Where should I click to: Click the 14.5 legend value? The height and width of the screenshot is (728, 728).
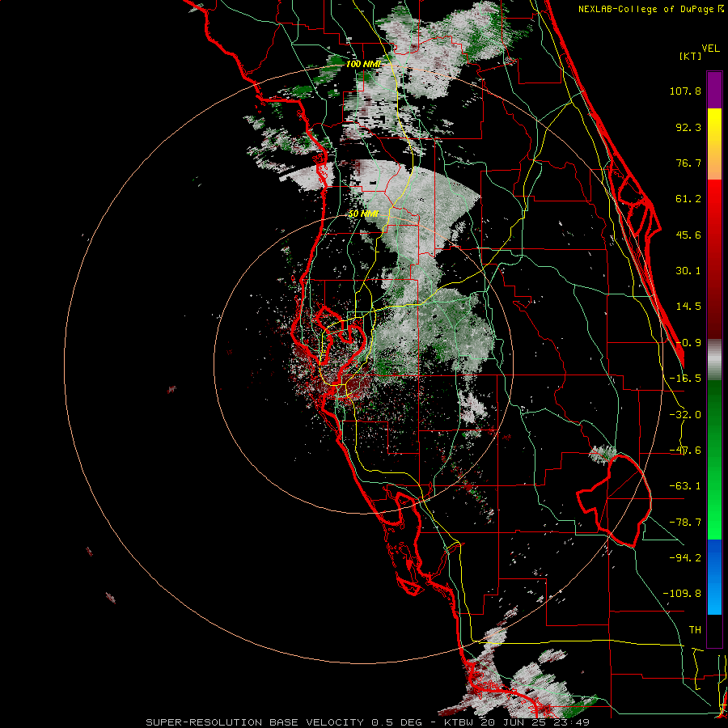(688, 307)
